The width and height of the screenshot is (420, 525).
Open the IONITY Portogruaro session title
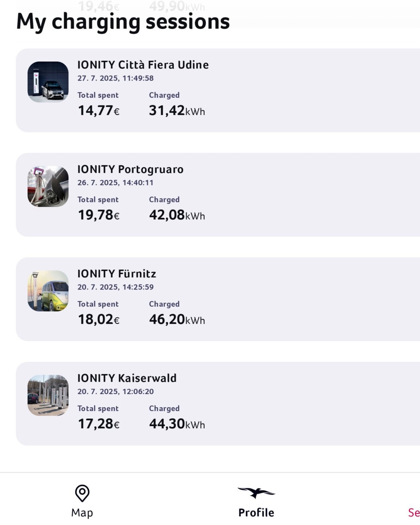pyautogui.click(x=130, y=170)
